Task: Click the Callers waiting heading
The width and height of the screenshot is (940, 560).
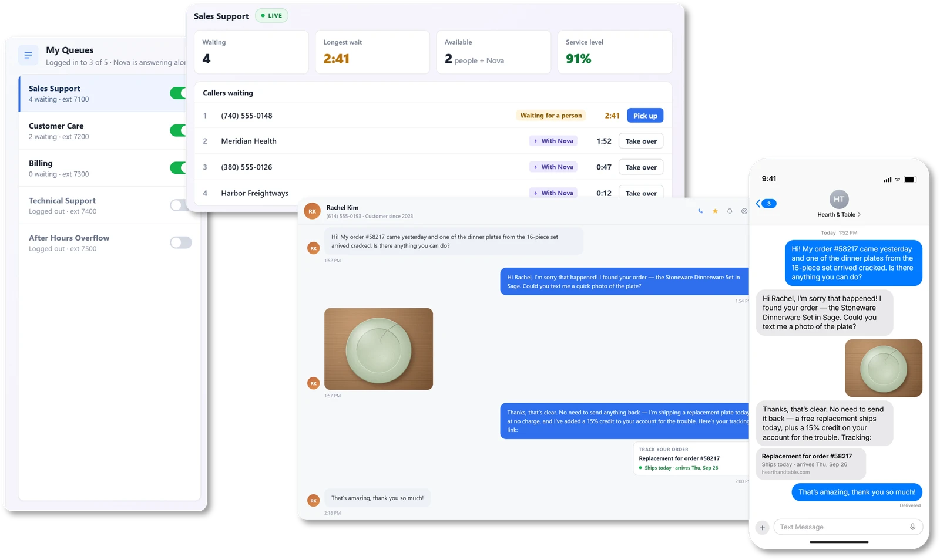Action: 228,93
